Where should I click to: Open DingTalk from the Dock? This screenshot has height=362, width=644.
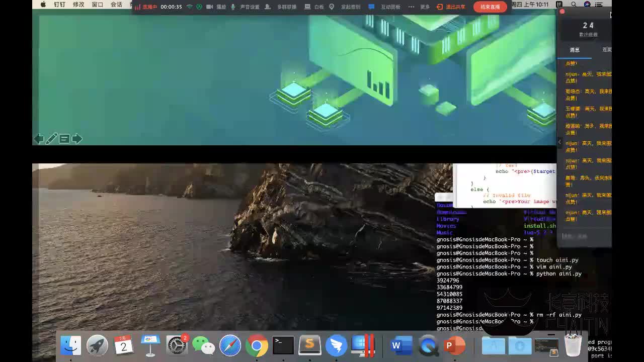[x=336, y=345]
